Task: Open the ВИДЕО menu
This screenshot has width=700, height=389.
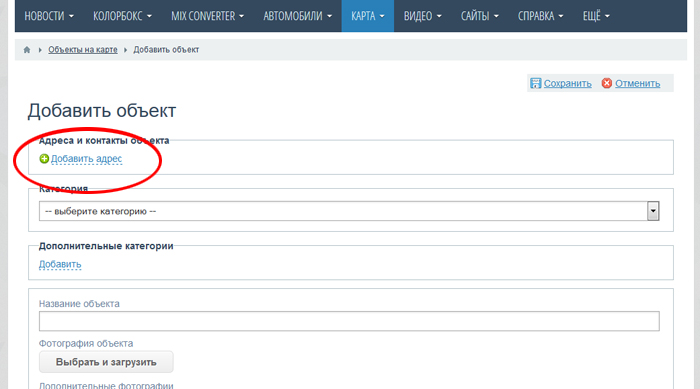Action: tap(422, 16)
